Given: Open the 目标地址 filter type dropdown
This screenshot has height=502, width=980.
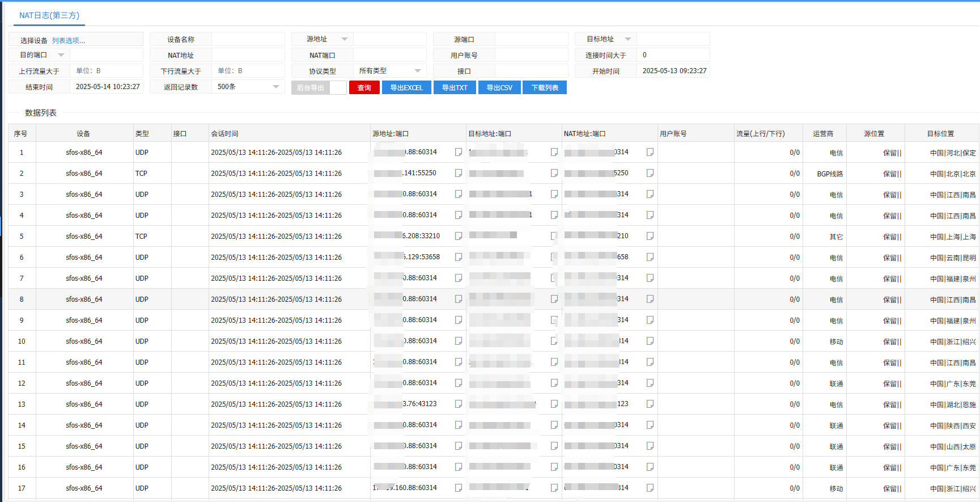Looking at the screenshot, I should (628, 39).
